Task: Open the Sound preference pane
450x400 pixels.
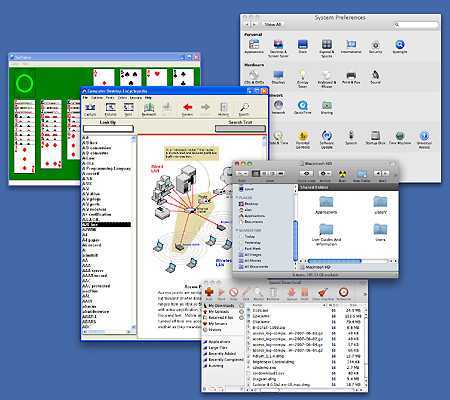Action: pyautogui.click(x=375, y=75)
